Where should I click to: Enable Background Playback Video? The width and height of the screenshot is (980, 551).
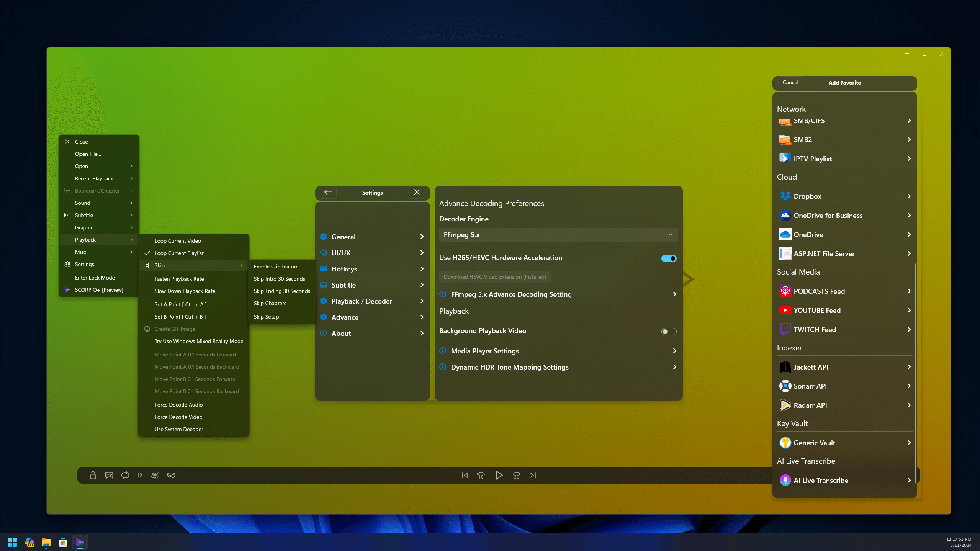coord(668,331)
